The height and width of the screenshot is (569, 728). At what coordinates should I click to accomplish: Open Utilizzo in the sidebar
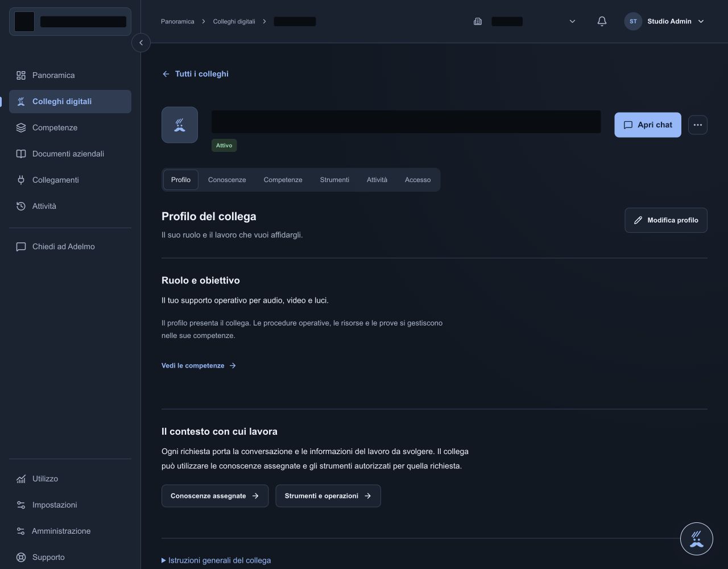(70, 479)
